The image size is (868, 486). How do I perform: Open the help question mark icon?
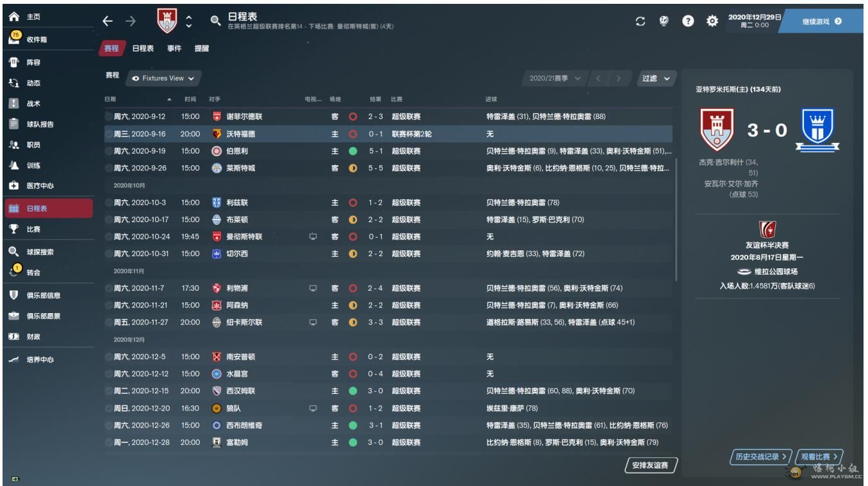pos(688,21)
